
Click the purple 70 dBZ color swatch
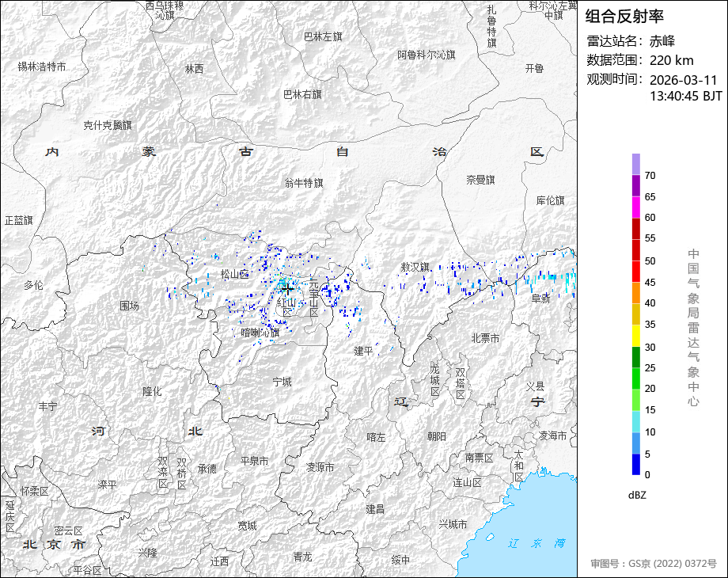(636, 164)
